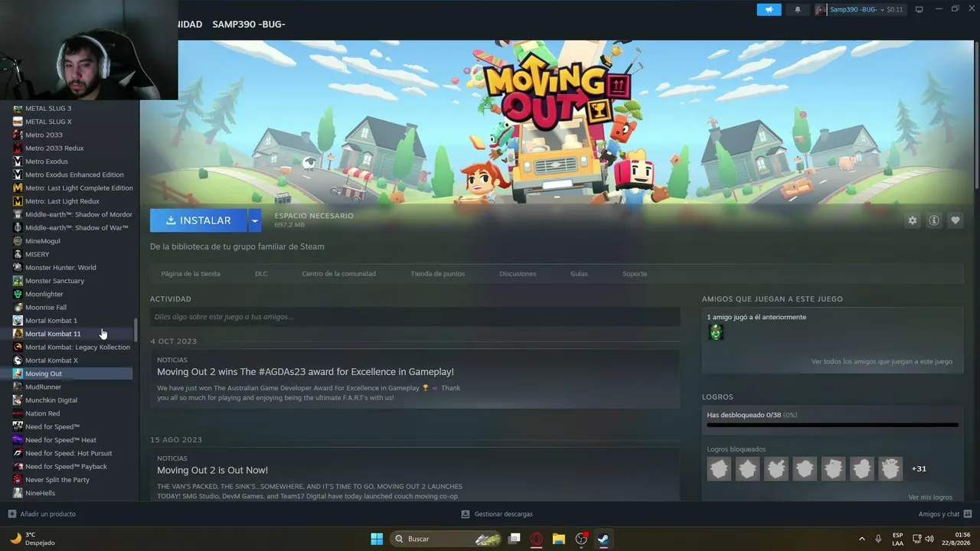Open Task View on the taskbar
Screen dimensions: 980x551
[x=514, y=539]
